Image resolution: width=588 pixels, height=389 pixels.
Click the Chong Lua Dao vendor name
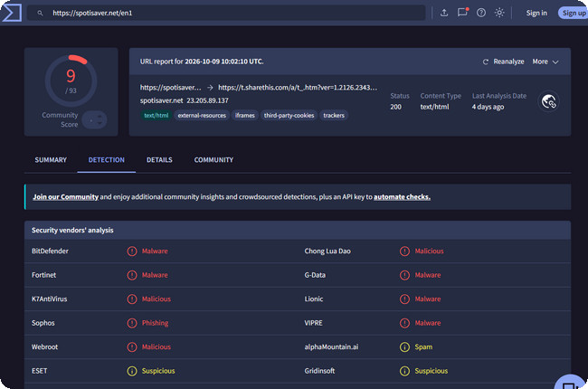pos(327,251)
